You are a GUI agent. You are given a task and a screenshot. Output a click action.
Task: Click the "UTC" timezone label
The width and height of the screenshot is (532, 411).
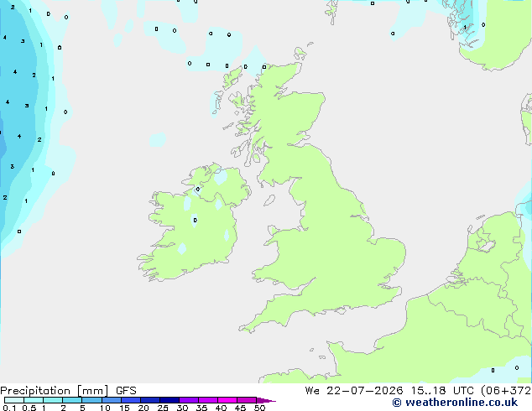(463, 391)
